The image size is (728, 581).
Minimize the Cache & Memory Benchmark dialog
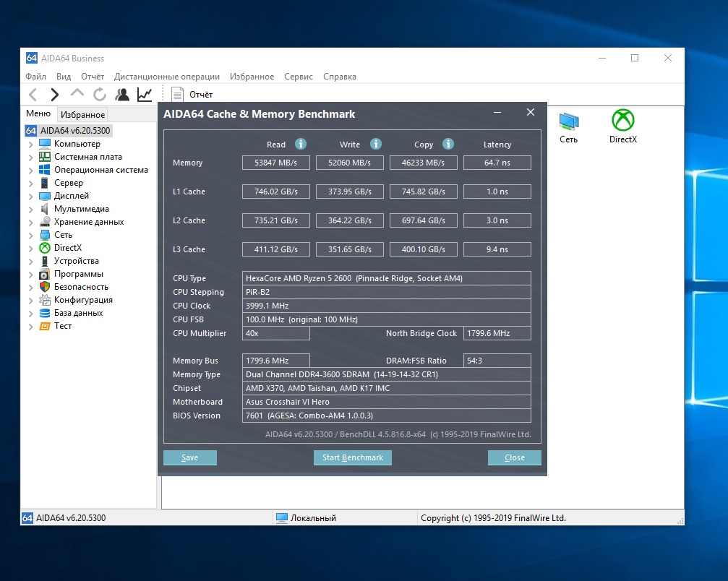coord(497,112)
